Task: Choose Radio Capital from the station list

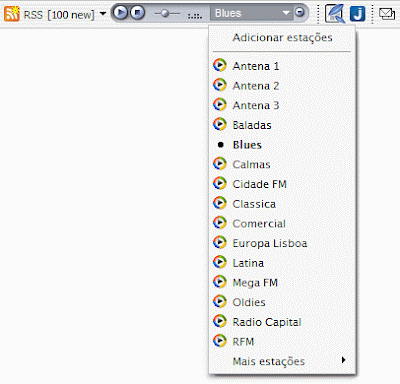Action: (282, 322)
